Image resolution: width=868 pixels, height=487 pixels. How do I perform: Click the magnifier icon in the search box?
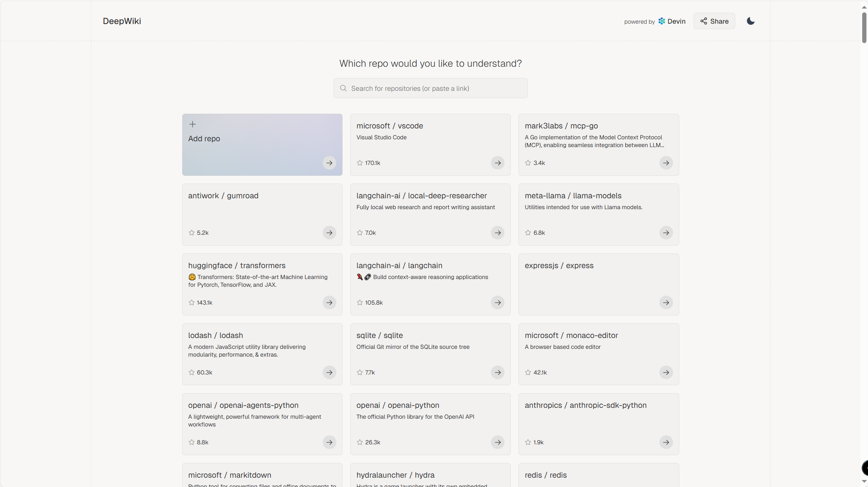(x=343, y=88)
